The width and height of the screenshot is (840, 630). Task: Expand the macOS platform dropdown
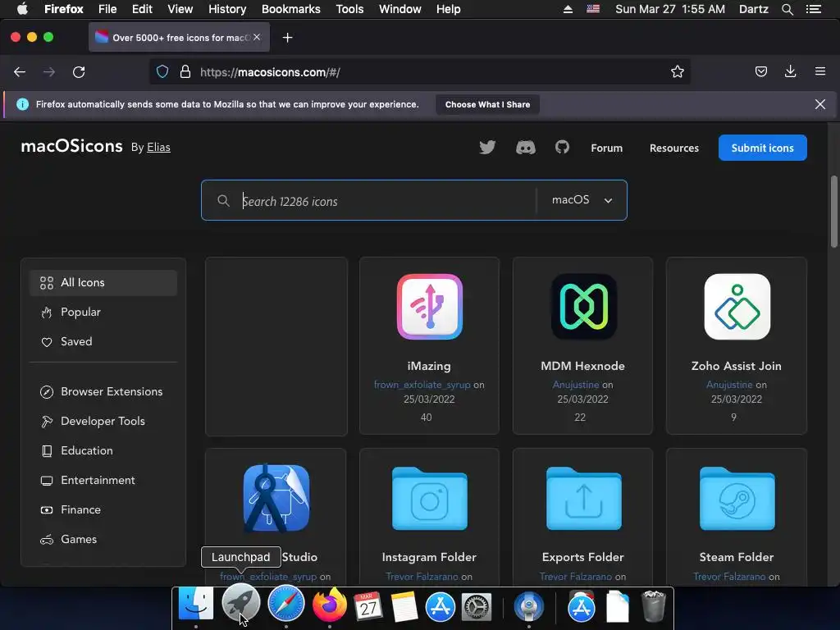coord(582,200)
